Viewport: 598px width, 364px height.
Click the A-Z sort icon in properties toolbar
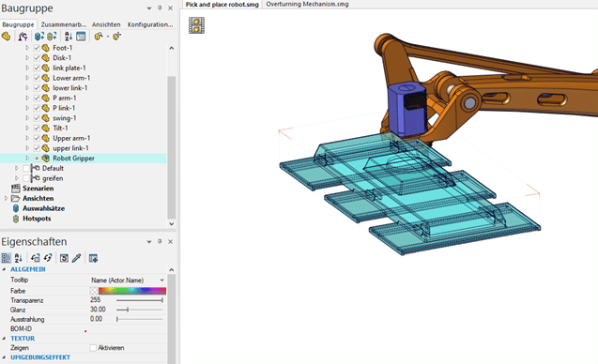(x=19, y=258)
